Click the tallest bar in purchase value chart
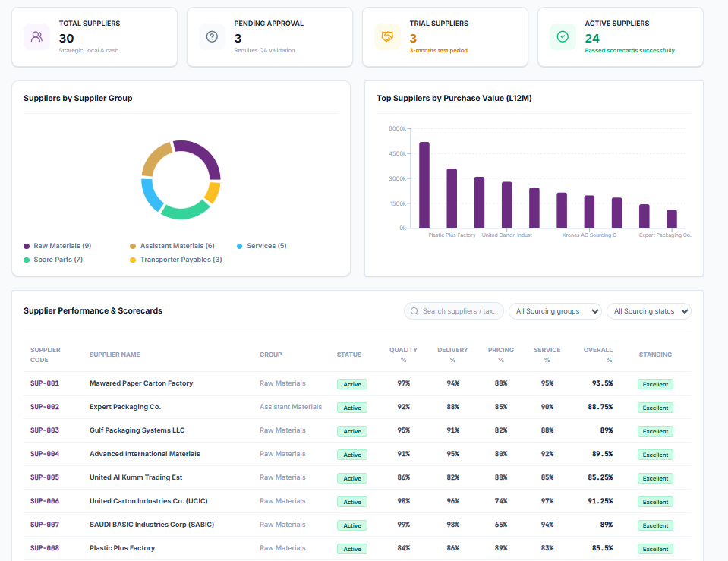The width and height of the screenshot is (728, 561). click(424, 184)
